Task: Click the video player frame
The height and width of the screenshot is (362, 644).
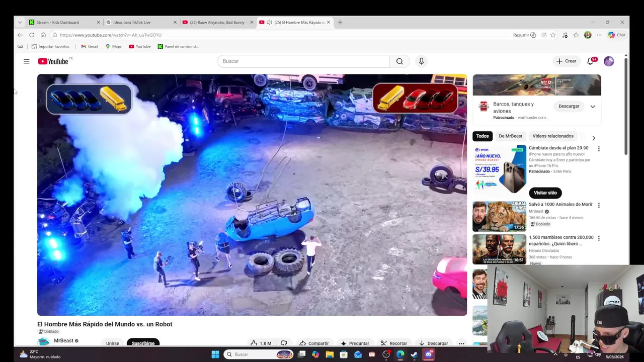Action: point(252,195)
